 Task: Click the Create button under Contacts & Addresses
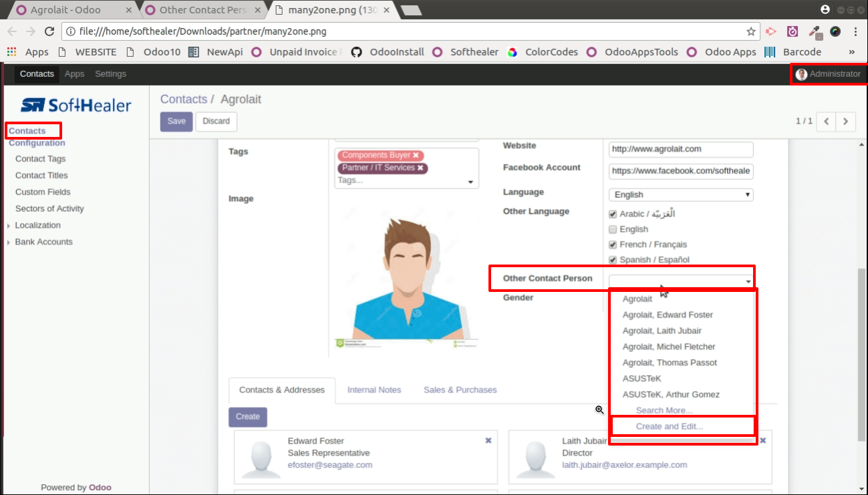click(248, 417)
